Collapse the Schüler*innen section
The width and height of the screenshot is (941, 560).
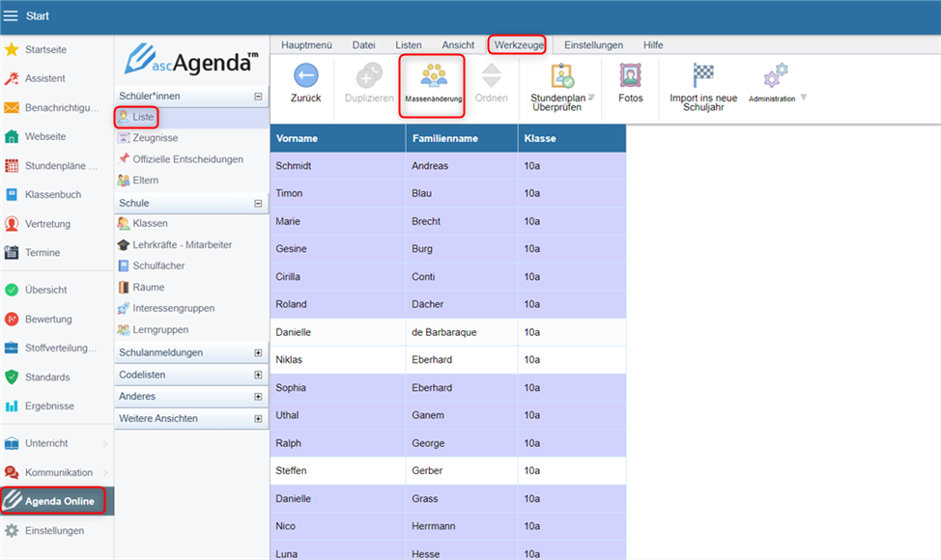258,96
